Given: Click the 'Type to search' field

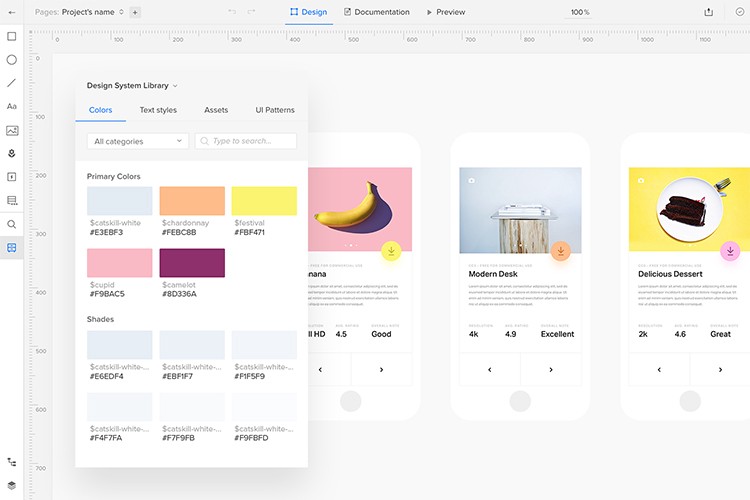Looking at the screenshot, I should (x=246, y=141).
